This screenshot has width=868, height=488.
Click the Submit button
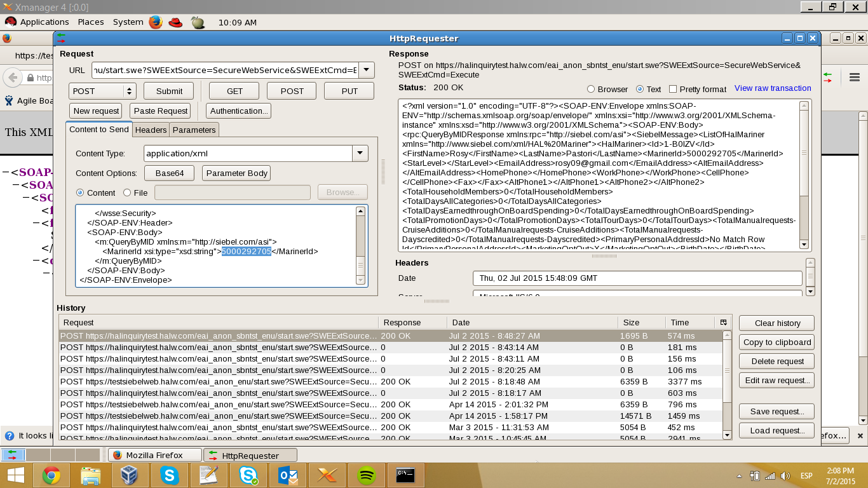[169, 91]
